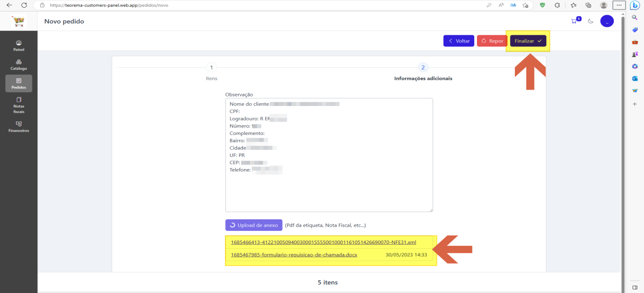Open the Drop paper plane sidebar icon

point(634,91)
